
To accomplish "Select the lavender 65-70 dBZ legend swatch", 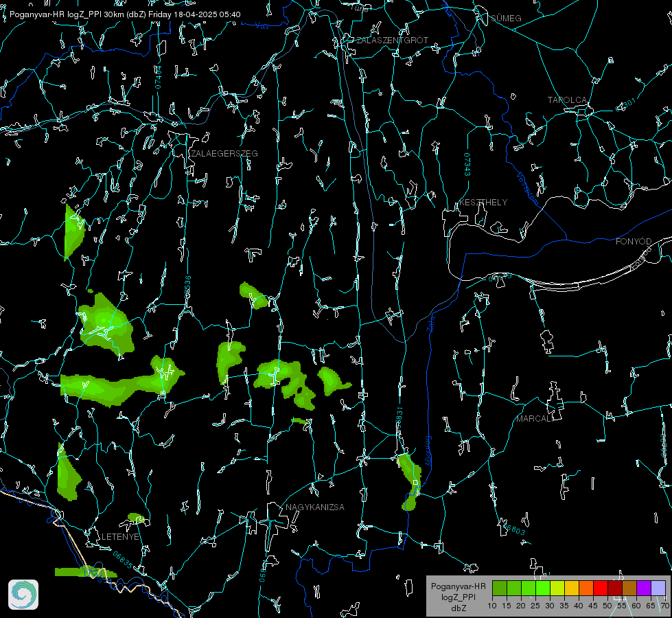I will pos(658,588).
